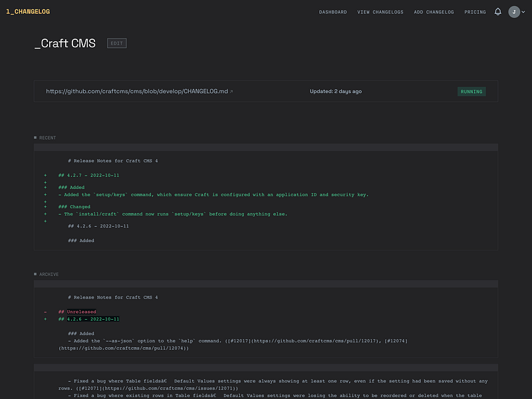The width and height of the screenshot is (532, 399).
Task: Click the green '### Added' diff line
Action: pyautogui.click(x=71, y=188)
